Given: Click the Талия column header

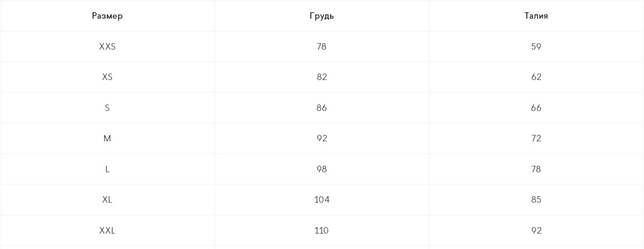Looking at the screenshot, I should [x=536, y=16].
